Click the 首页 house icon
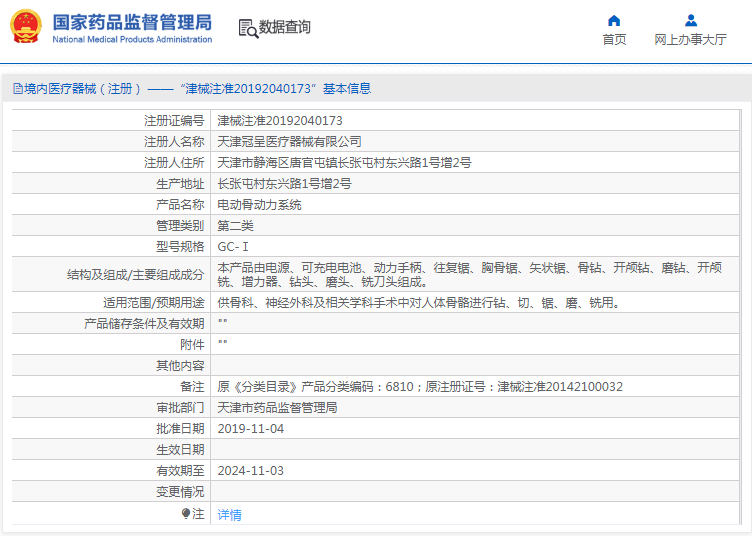752x536 pixels. coord(614,20)
